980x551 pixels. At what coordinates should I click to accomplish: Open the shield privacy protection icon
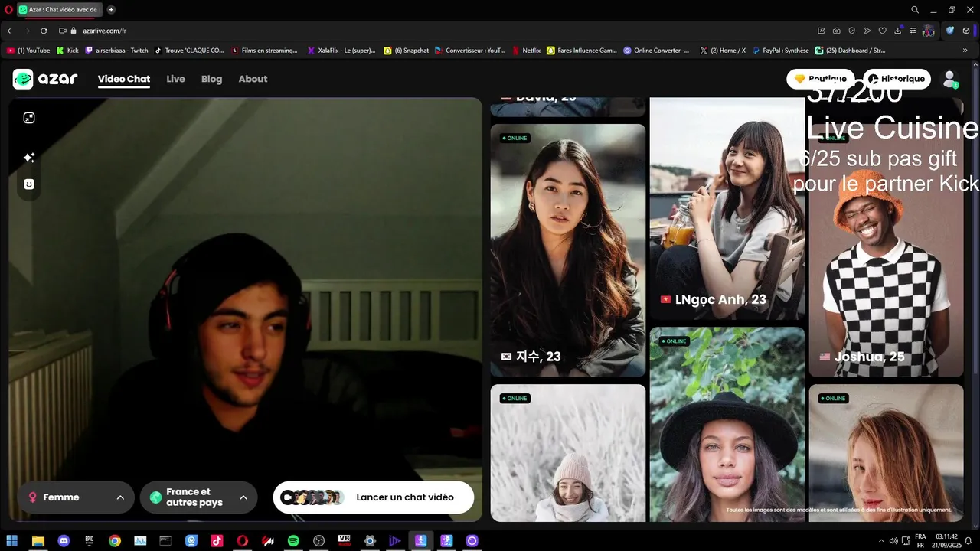[x=852, y=31]
